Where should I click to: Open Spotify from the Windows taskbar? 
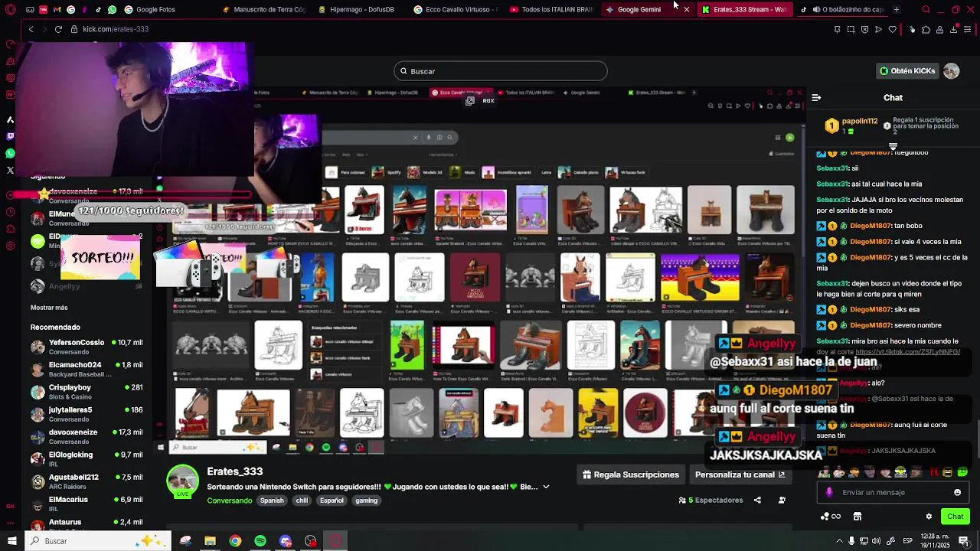tap(260, 541)
